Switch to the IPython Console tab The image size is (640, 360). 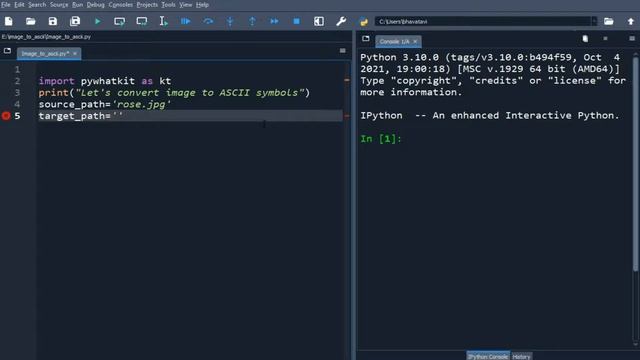(488, 356)
